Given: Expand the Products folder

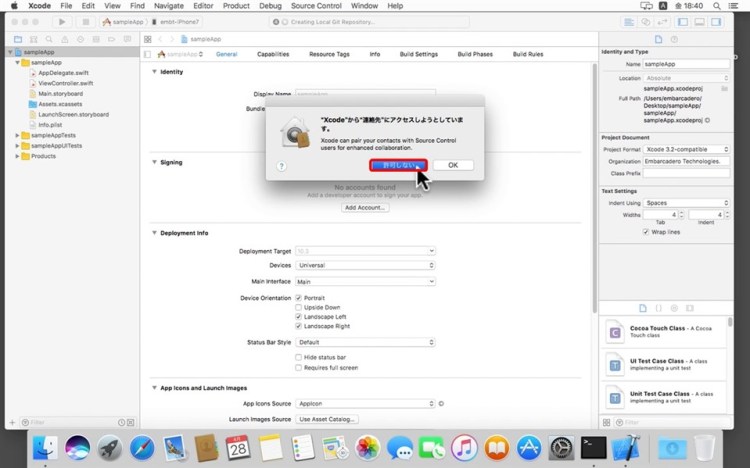Looking at the screenshot, I should point(17,156).
